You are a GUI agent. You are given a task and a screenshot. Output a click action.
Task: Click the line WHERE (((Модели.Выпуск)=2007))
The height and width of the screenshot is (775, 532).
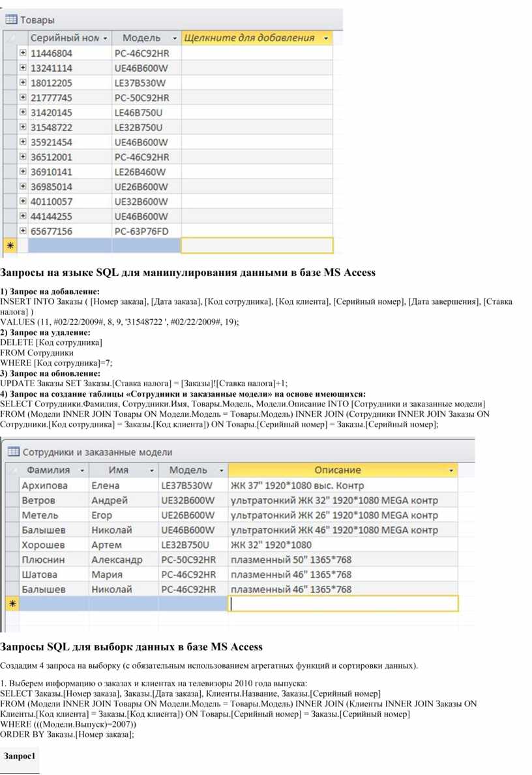pyautogui.click(x=68, y=723)
